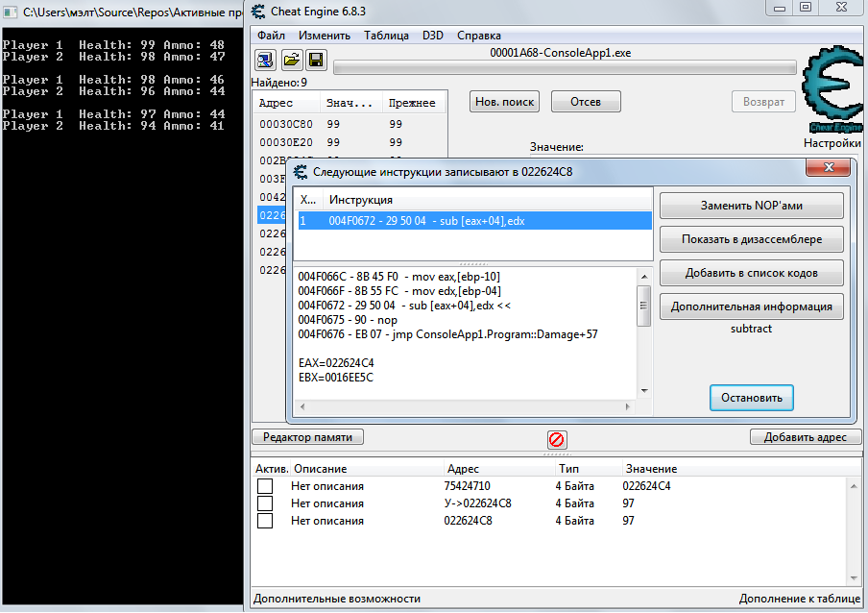Viewport: 868px width, 613px height.
Task: Open the Таблица menu
Action: pyautogui.click(x=386, y=36)
